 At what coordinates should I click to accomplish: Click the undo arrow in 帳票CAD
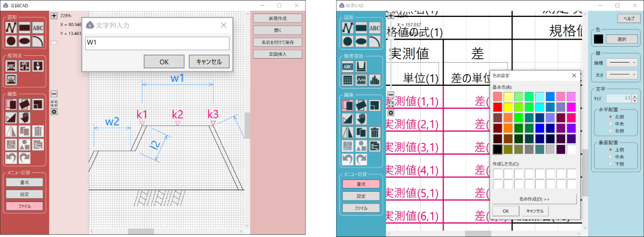pos(347,159)
